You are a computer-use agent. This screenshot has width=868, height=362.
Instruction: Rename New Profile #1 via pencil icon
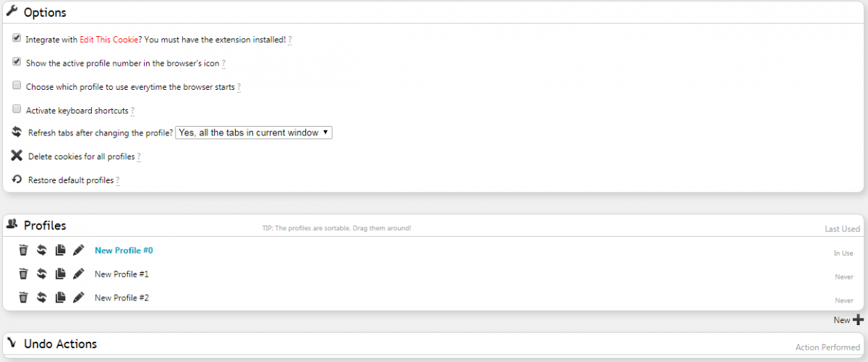point(79,274)
